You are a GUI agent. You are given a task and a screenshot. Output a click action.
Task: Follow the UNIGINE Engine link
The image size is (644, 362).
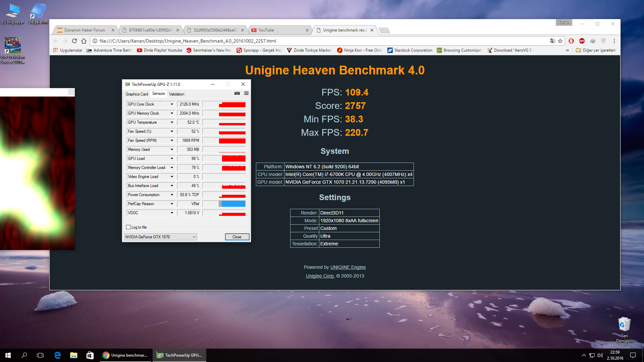tap(348, 267)
